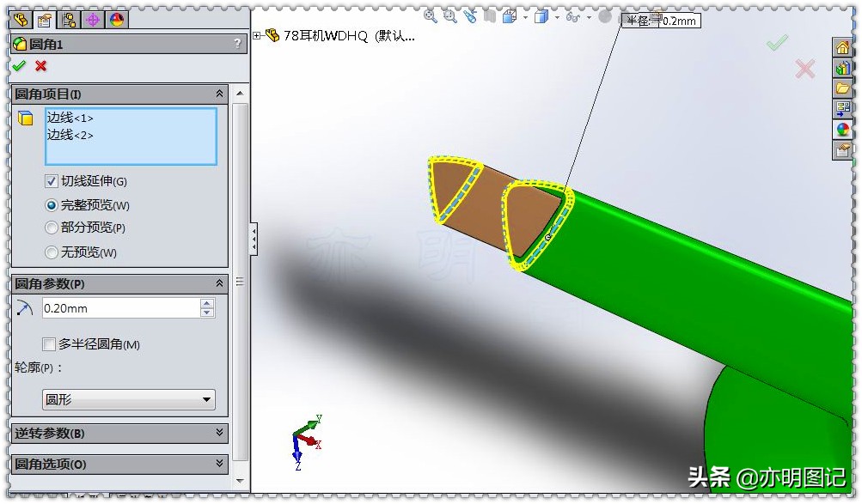The image size is (862, 504).
Task: Collapse the 圆角项目 items section
Action: [219, 94]
